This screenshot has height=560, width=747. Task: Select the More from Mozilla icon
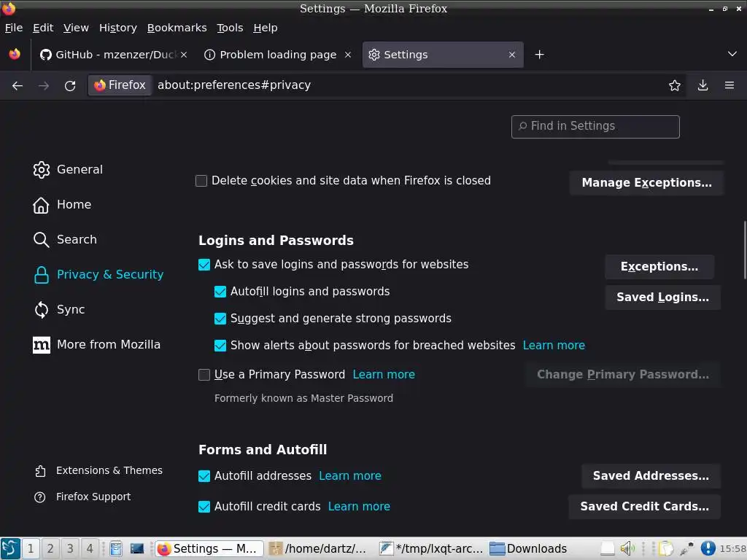pos(42,345)
